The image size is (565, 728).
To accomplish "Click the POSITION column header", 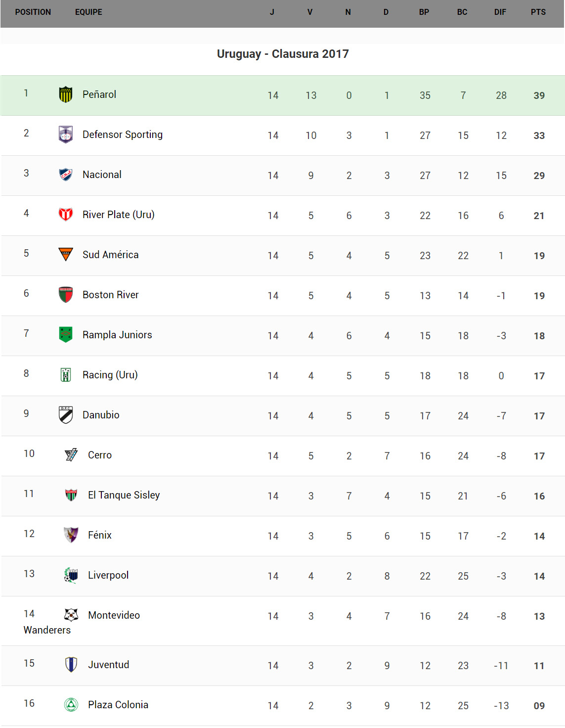I will point(33,12).
